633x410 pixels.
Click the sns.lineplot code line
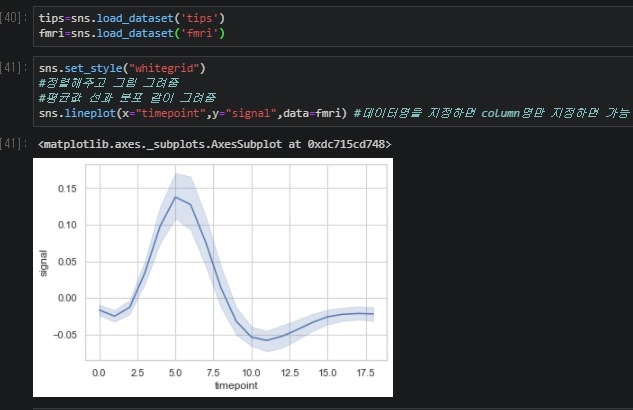click(334, 113)
